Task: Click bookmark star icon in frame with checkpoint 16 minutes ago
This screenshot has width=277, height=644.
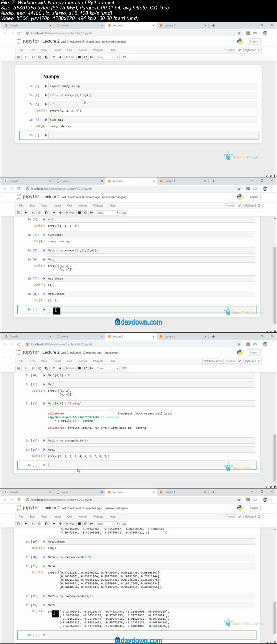Action: [239, 500]
